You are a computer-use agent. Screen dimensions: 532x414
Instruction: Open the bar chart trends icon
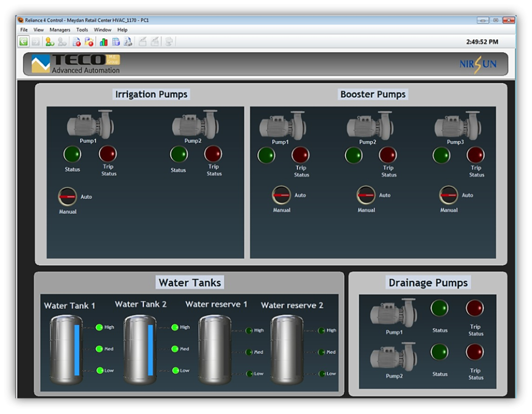[x=104, y=42]
